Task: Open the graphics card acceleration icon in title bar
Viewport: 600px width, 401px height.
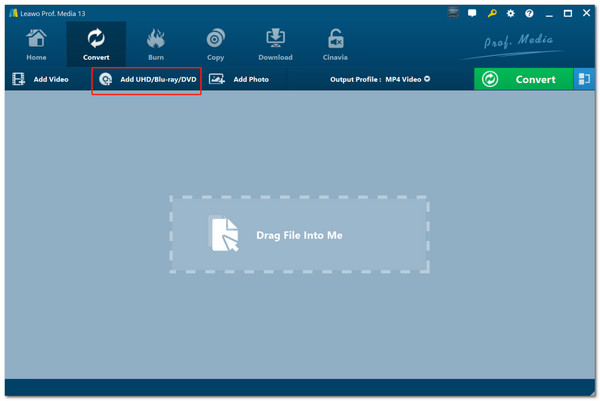Action: coord(453,13)
